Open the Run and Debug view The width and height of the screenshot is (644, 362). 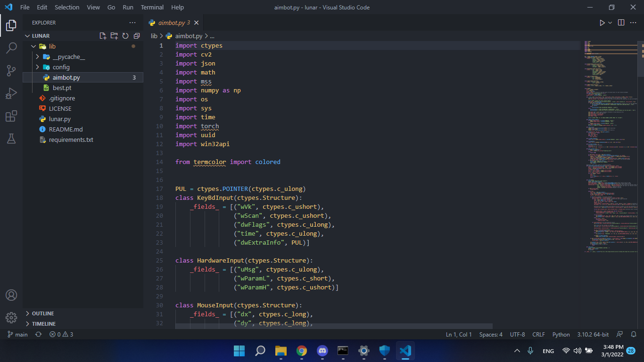click(11, 93)
